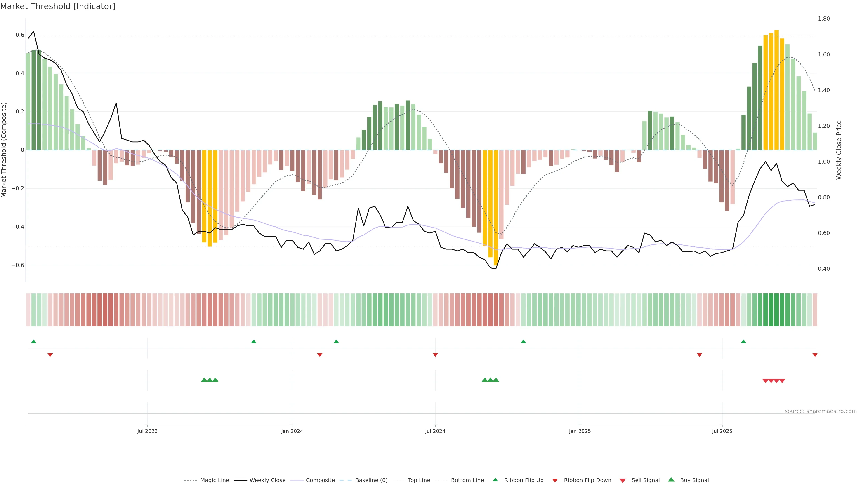Select the Top Line legend item
Viewport: 868px width, 488px height.
coord(419,480)
